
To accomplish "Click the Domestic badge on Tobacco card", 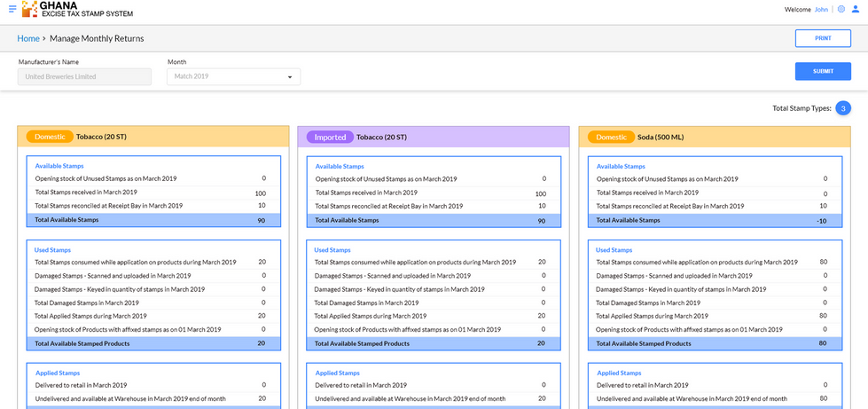I will [x=50, y=137].
